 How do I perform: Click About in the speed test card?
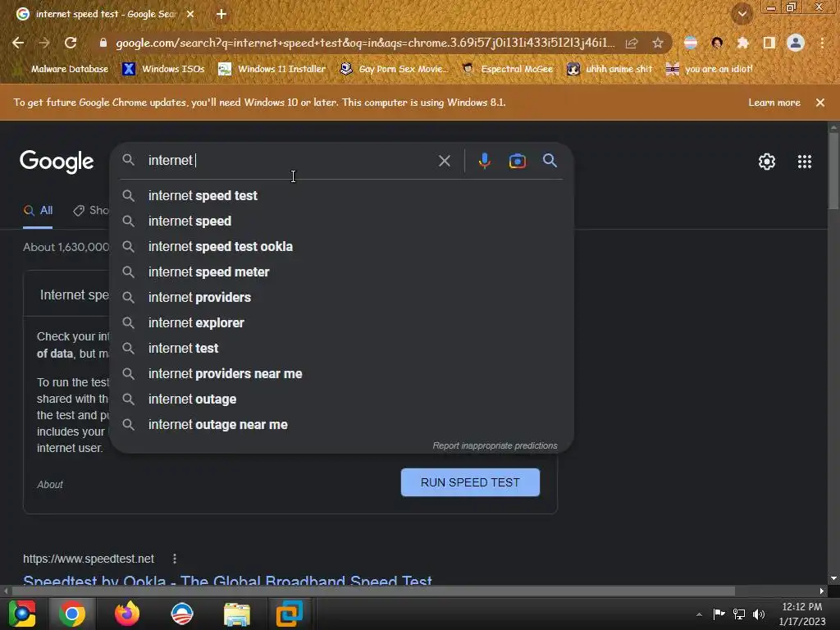[50, 484]
